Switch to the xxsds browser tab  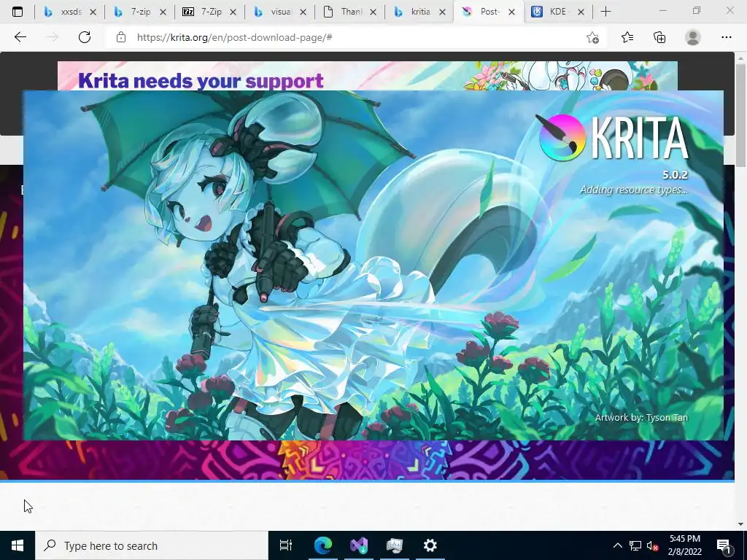tap(70, 12)
